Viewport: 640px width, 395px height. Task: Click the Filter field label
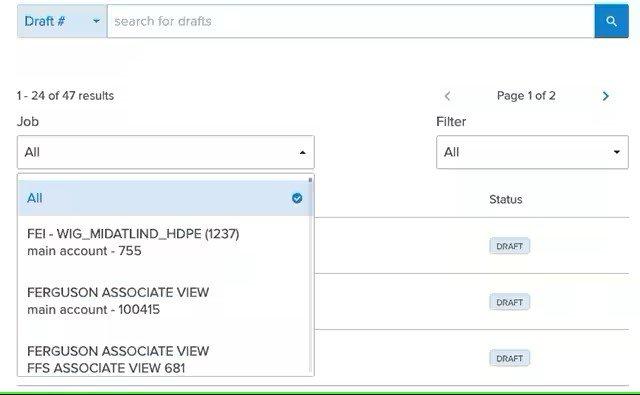[451, 122]
